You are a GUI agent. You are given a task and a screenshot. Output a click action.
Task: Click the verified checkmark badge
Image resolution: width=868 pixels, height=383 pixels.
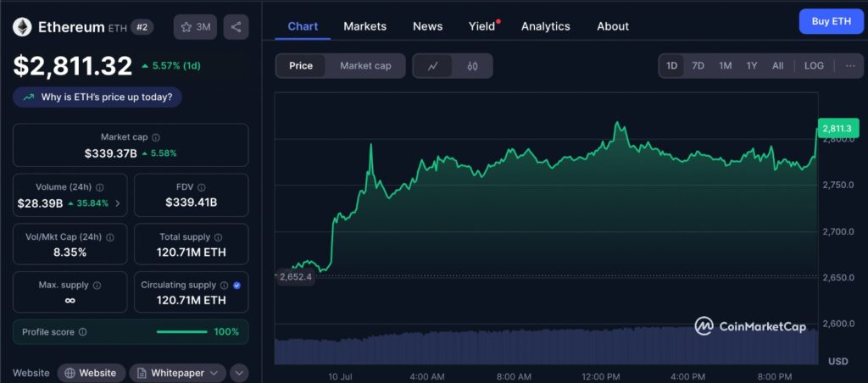click(237, 285)
